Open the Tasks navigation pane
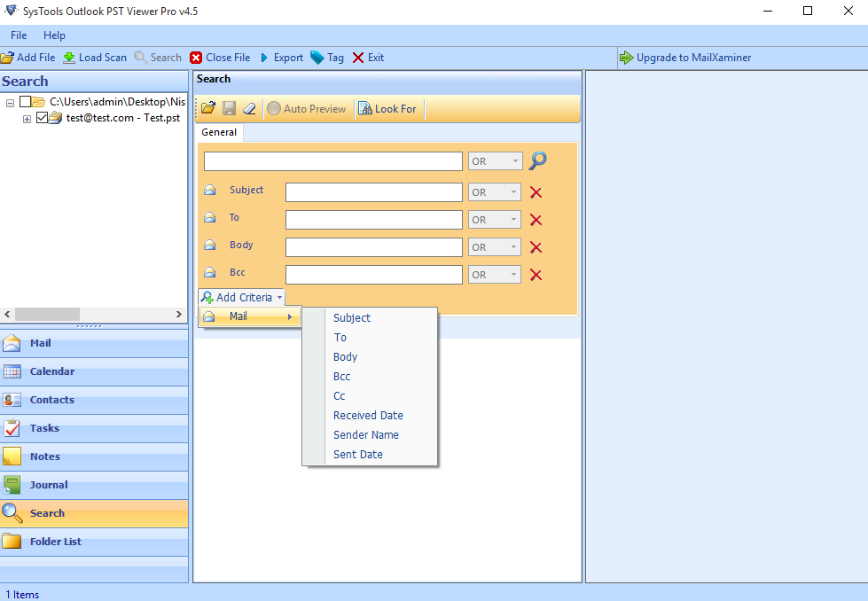 click(x=94, y=428)
